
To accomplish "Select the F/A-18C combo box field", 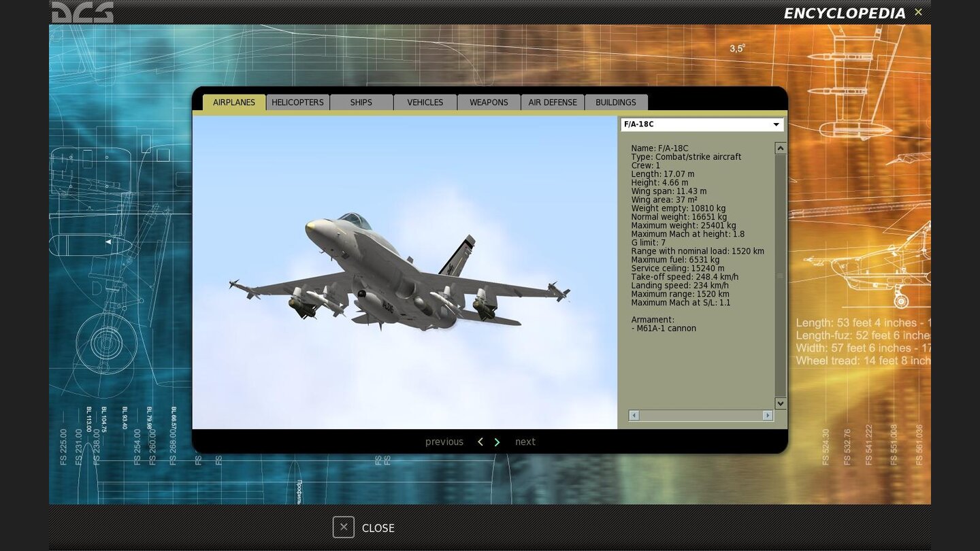I will [702, 124].
